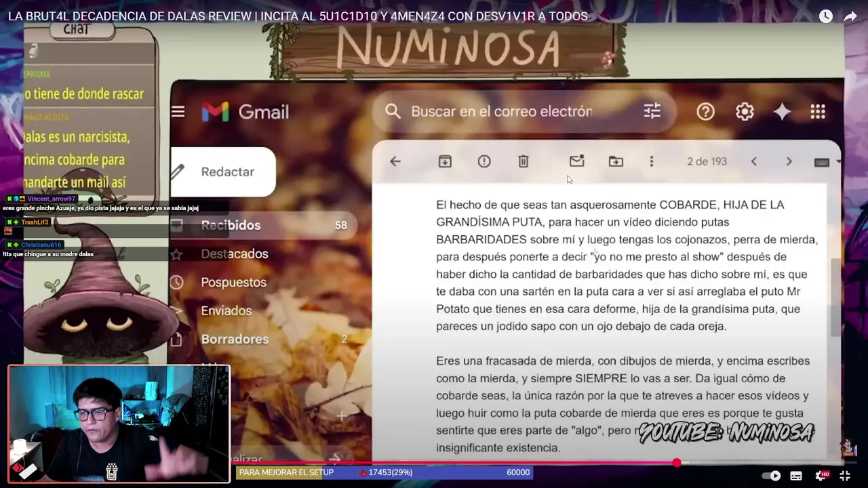Open Gmail main menu hamburger icon
The image size is (868, 488).
coord(178,112)
